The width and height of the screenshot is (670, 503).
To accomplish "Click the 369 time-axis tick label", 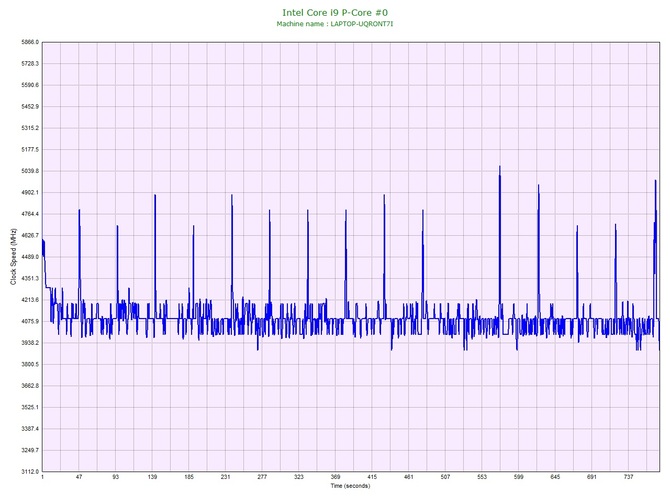I will pyautogui.click(x=335, y=477).
